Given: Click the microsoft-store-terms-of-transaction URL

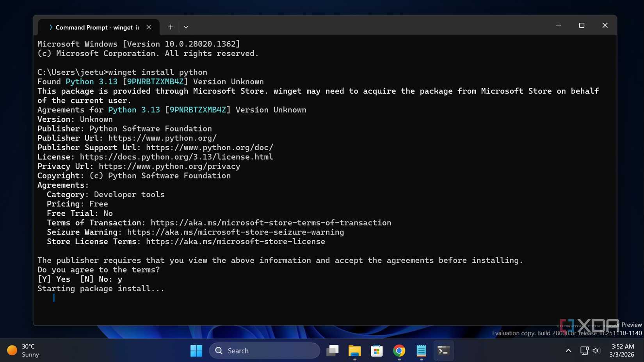Looking at the screenshot, I should tap(271, 223).
